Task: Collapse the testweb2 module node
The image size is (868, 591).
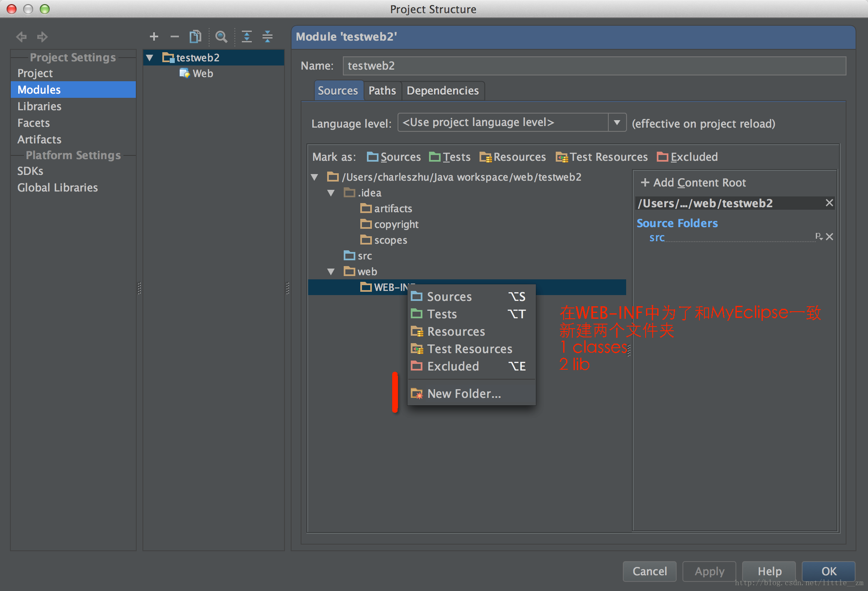Action: pos(150,58)
